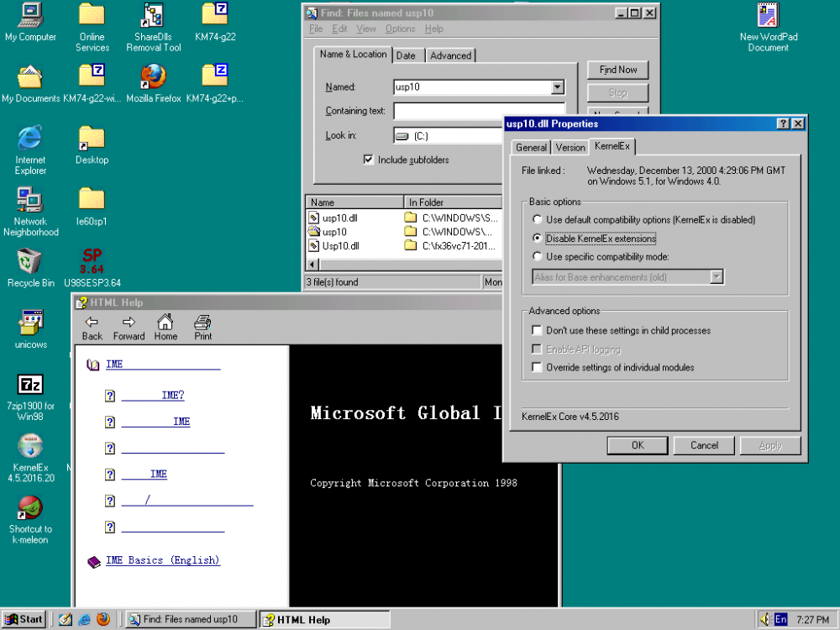Navigate Back in HTML Help toolbar

pyautogui.click(x=91, y=328)
